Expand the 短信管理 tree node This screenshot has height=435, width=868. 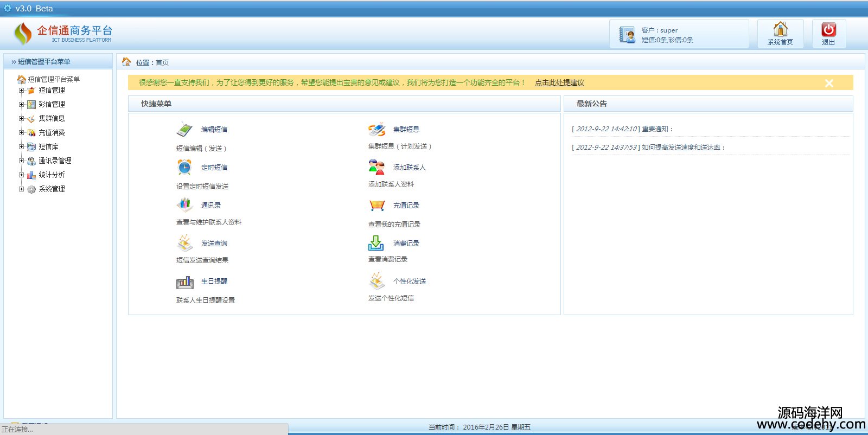tap(22, 91)
